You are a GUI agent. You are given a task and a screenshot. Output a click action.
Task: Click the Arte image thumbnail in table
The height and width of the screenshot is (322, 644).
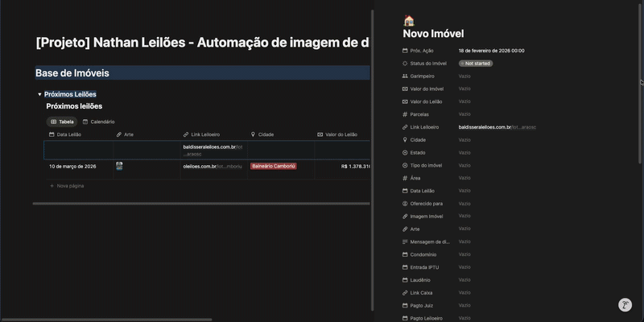119,166
